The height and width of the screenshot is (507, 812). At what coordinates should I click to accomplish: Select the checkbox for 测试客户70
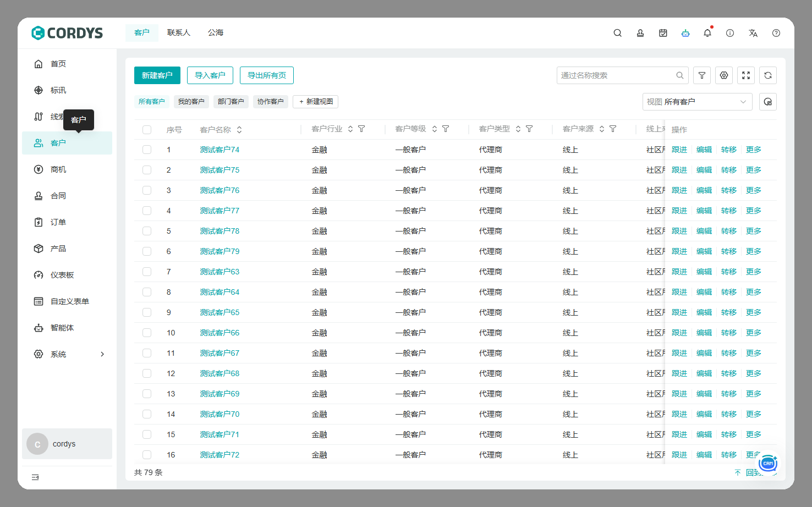(x=147, y=414)
